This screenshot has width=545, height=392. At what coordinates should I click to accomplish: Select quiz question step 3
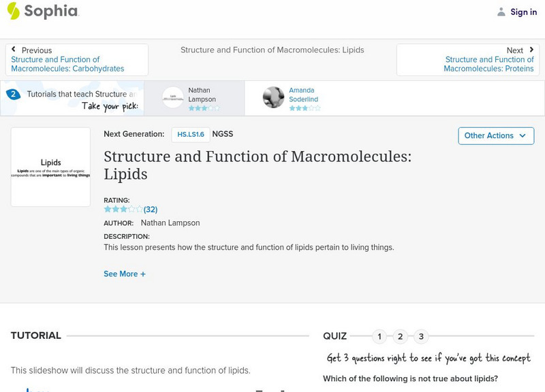(x=420, y=336)
